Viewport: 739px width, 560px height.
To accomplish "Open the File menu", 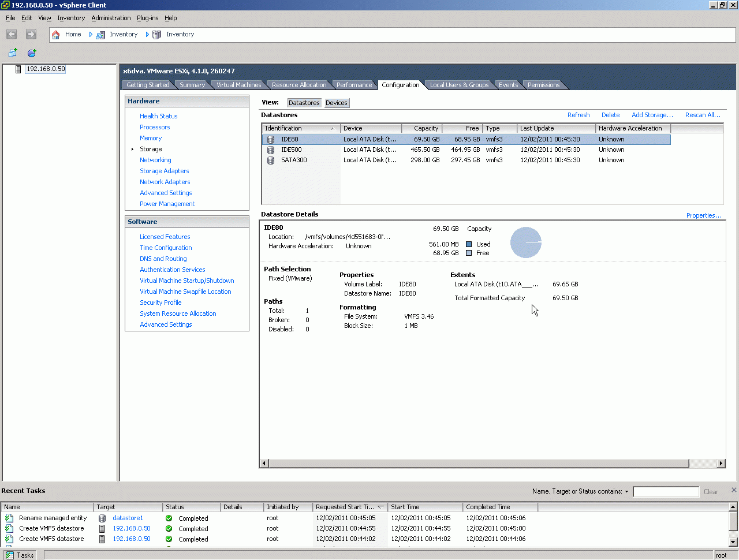I will [10, 18].
